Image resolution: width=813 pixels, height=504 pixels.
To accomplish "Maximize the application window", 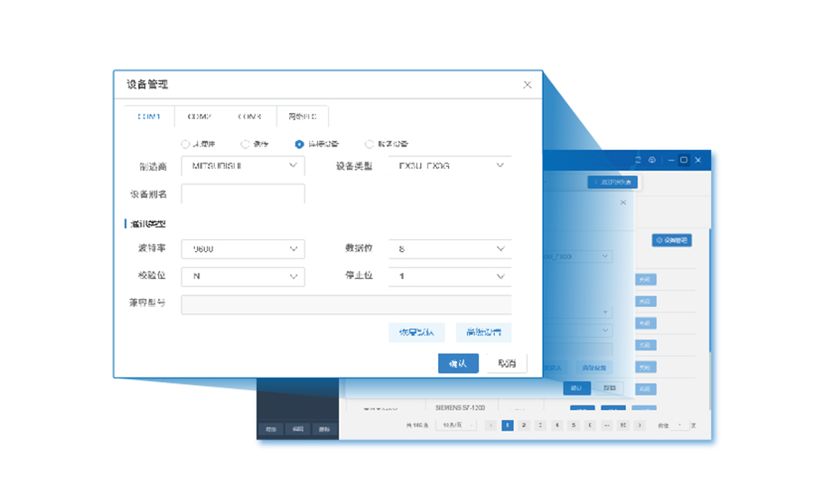I will 684,160.
